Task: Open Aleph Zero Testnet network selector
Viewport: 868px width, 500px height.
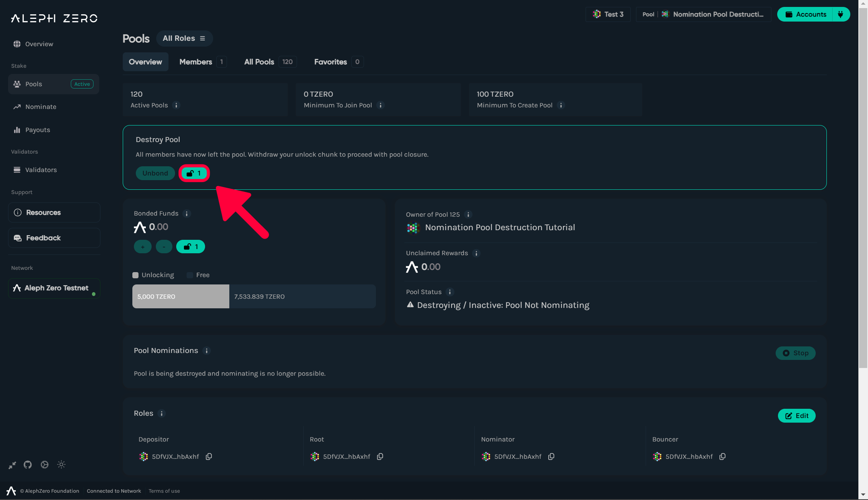Action: (54, 288)
